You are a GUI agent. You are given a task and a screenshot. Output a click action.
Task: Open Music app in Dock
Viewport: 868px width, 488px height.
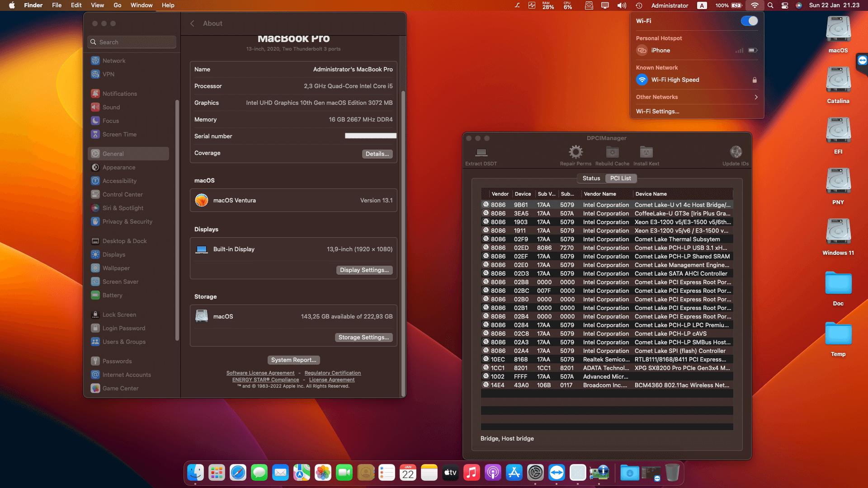472,473
